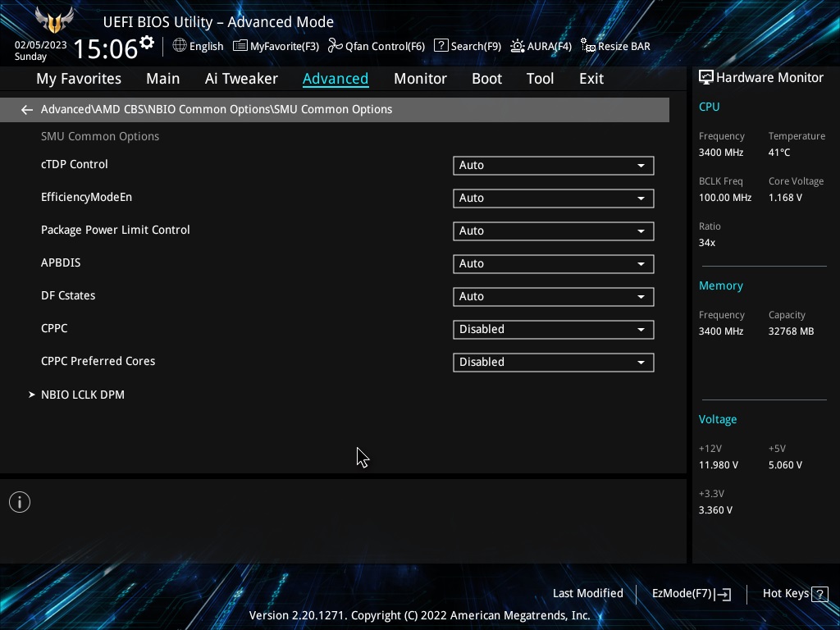Click the 15:06 clock time
This screenshot has height=630, width=840.
[106, 48]
